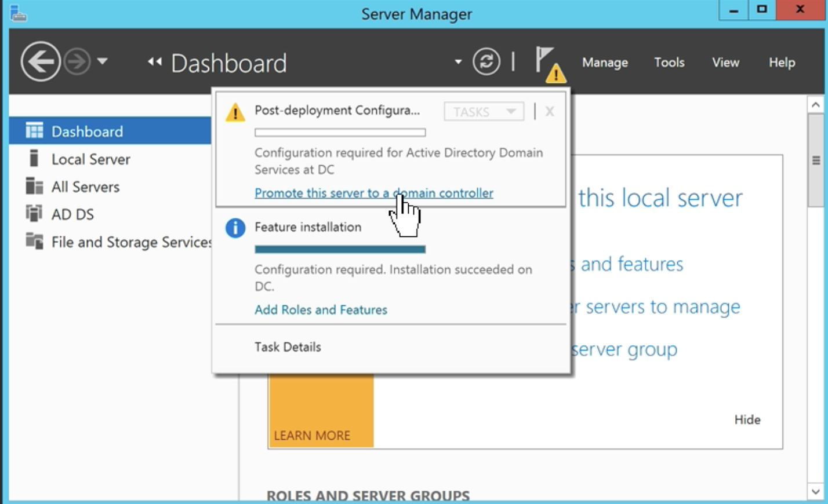Click the File and Storage Services icon

point(34,241)
